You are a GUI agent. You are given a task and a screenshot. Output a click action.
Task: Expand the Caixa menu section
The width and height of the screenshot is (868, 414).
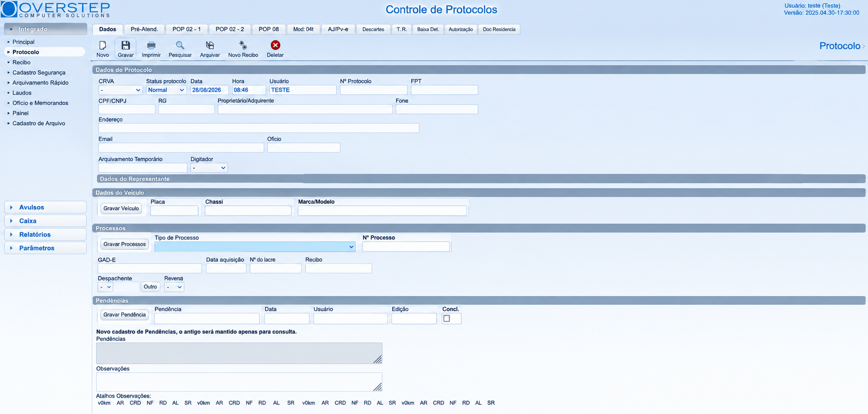coord(45,221)
